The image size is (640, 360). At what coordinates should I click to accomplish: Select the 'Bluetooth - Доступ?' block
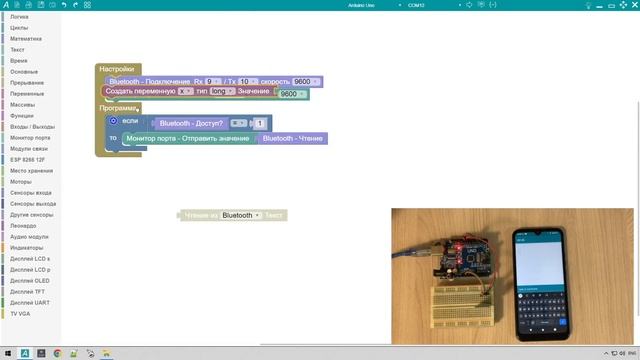coord(191,123)
